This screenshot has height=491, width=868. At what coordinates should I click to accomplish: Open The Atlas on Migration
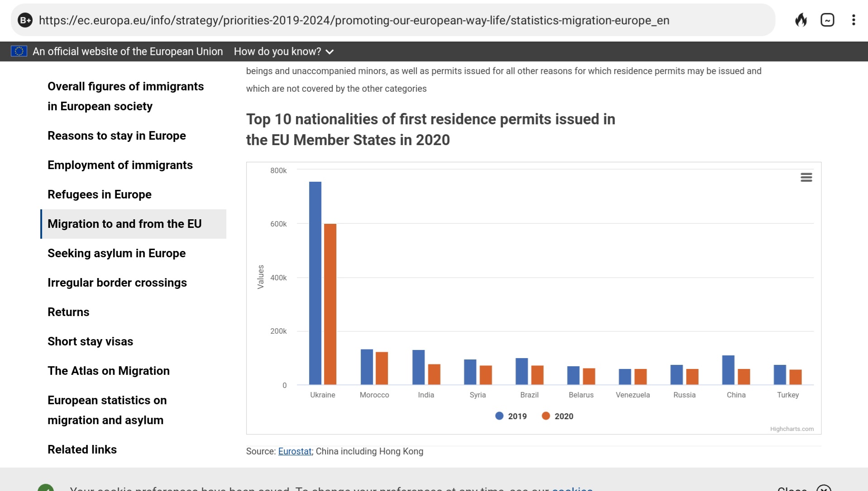[x=109, y=371]
